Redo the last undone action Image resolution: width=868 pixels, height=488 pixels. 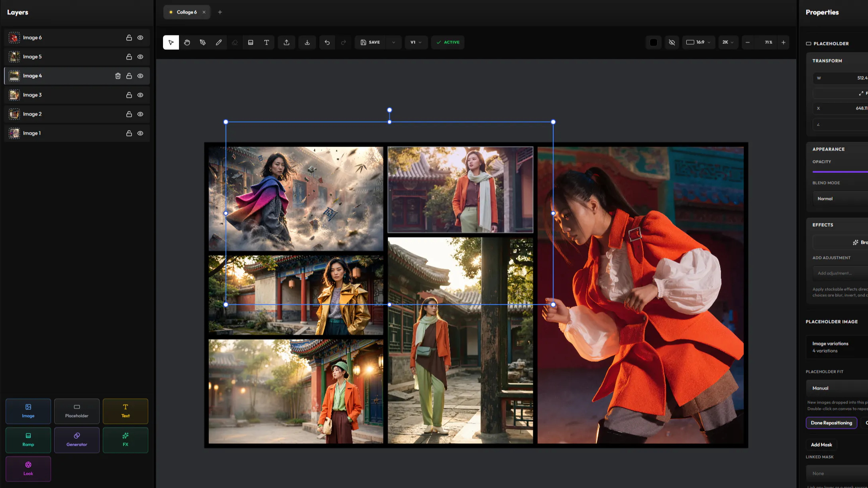(x=344, y=42)
